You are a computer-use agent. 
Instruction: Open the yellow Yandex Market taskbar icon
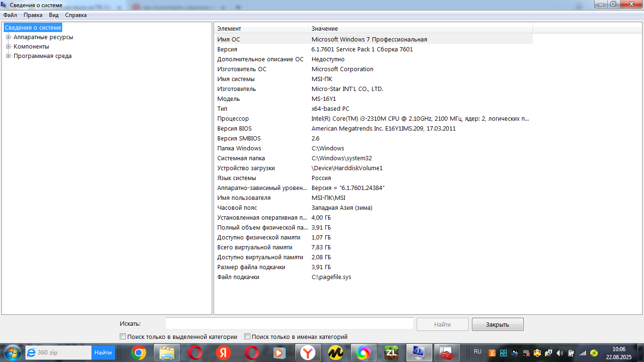pyautogui.click(x=335, y=353)
